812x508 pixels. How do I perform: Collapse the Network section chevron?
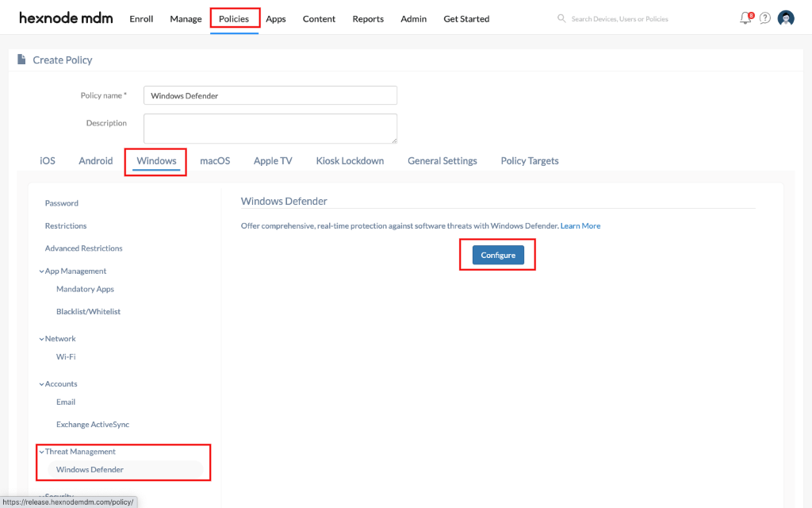click(x=41, y=339)
